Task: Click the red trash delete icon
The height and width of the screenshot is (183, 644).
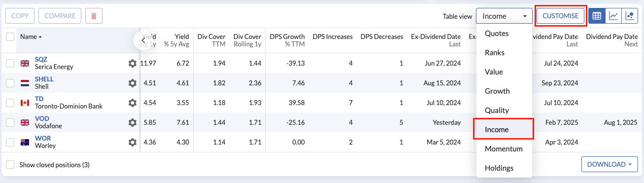Action: click(94, 16)
